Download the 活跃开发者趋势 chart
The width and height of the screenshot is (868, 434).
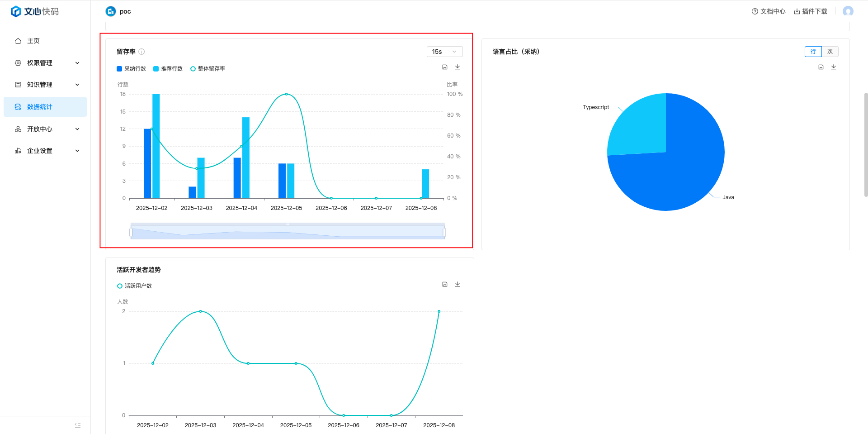coord(458,284)
